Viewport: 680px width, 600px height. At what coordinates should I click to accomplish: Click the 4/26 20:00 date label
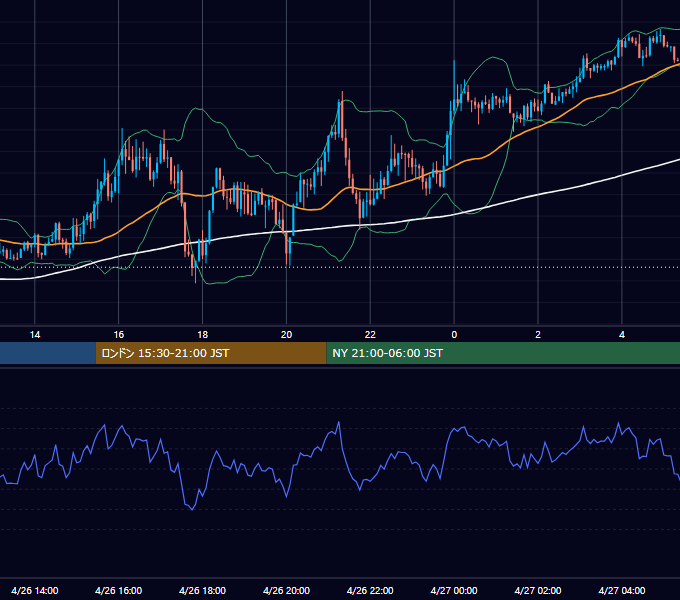(286, 590)
